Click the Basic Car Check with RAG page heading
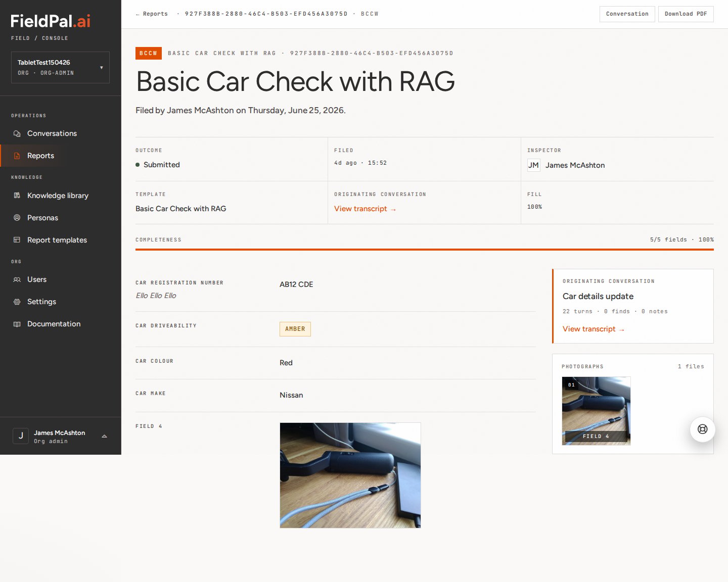 pyautogui.click(x=296, y=81)
